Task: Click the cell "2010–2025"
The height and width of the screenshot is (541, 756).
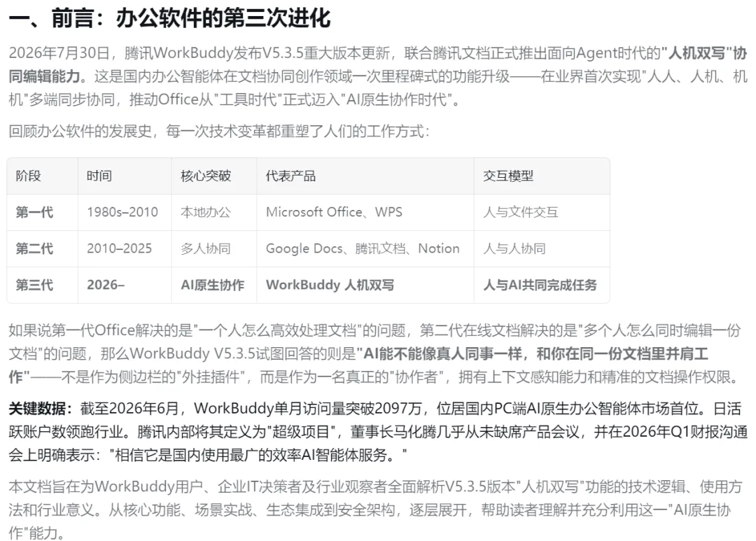Action: (x=119, y=248)
